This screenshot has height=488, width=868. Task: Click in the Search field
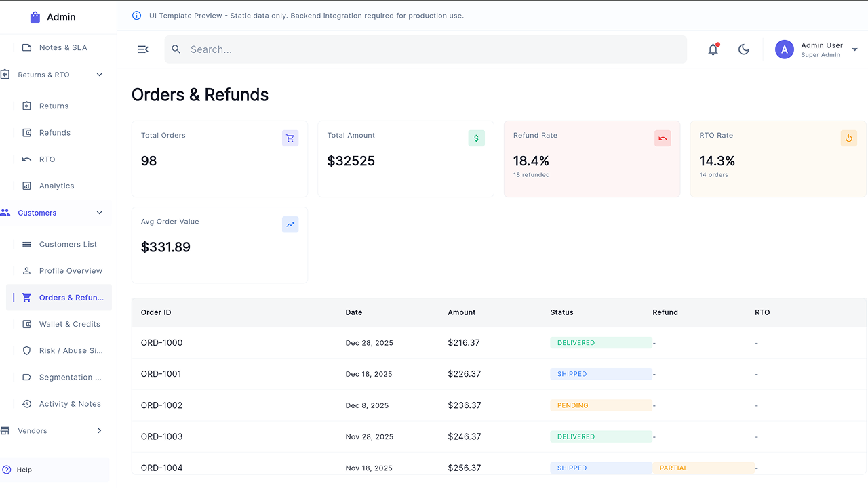click(x=426, y=49)
